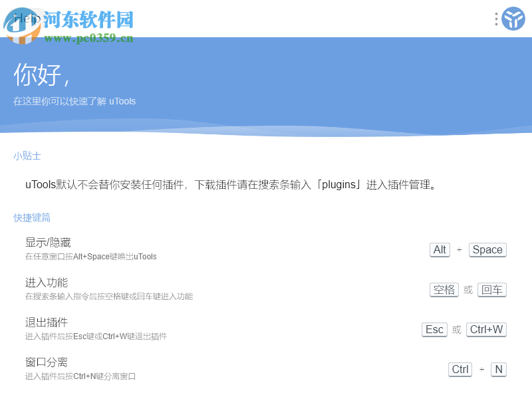Click the Ctrl+W key badge
Viewport: 532px width, 399px height.
pos(486,330)
